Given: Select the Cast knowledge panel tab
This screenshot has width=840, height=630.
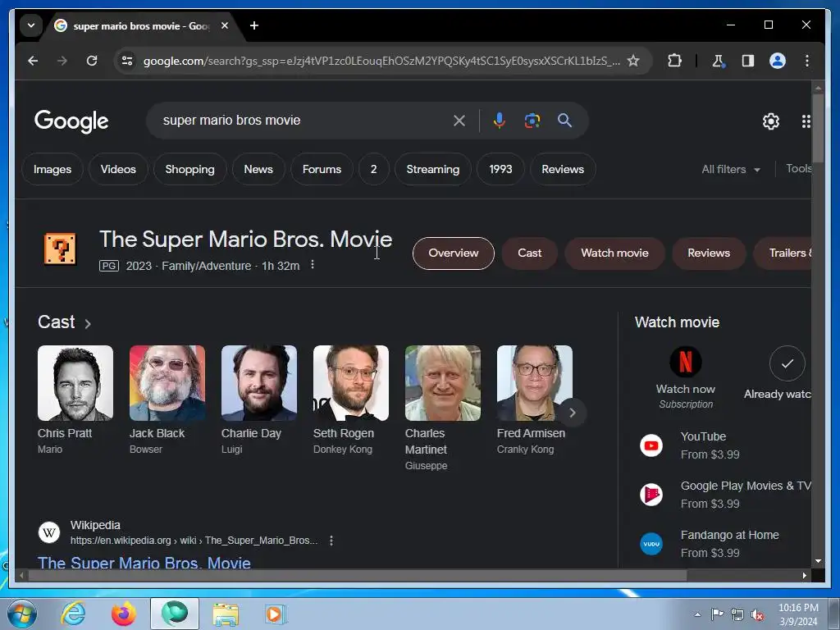Looking at the screenshot, I should pyautogui.click(x=530, y=253).
